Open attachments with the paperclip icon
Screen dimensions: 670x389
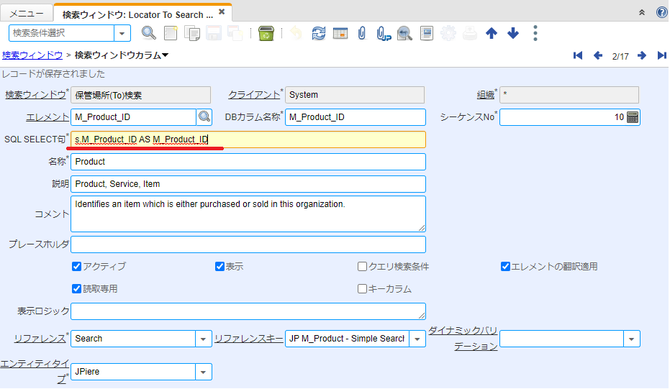362,33
